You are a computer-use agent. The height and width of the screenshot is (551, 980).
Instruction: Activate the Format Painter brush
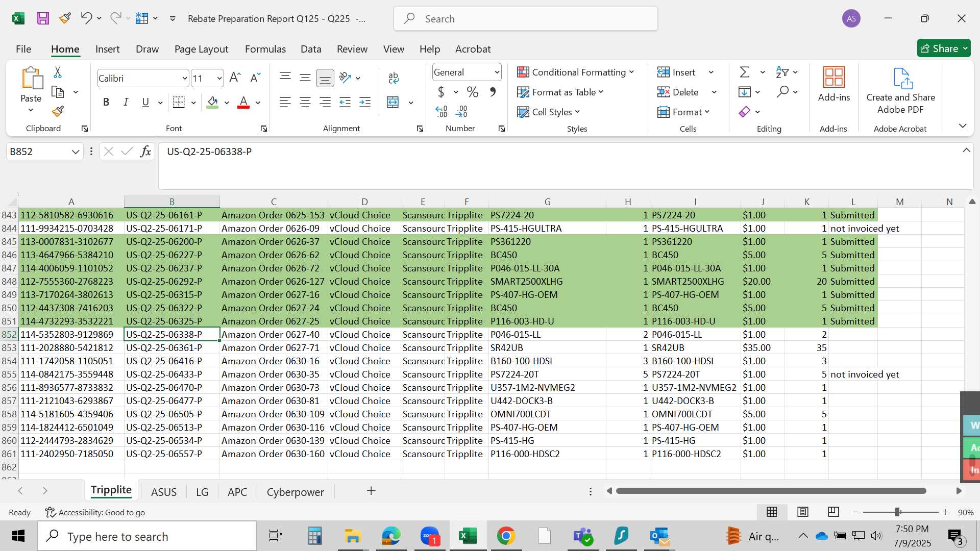point(58,111)
